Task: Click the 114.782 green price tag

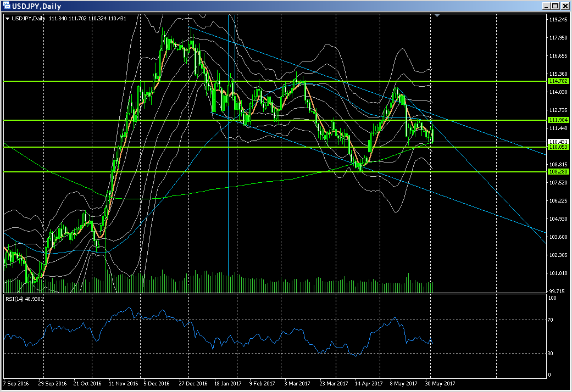Action: [558, 81]
